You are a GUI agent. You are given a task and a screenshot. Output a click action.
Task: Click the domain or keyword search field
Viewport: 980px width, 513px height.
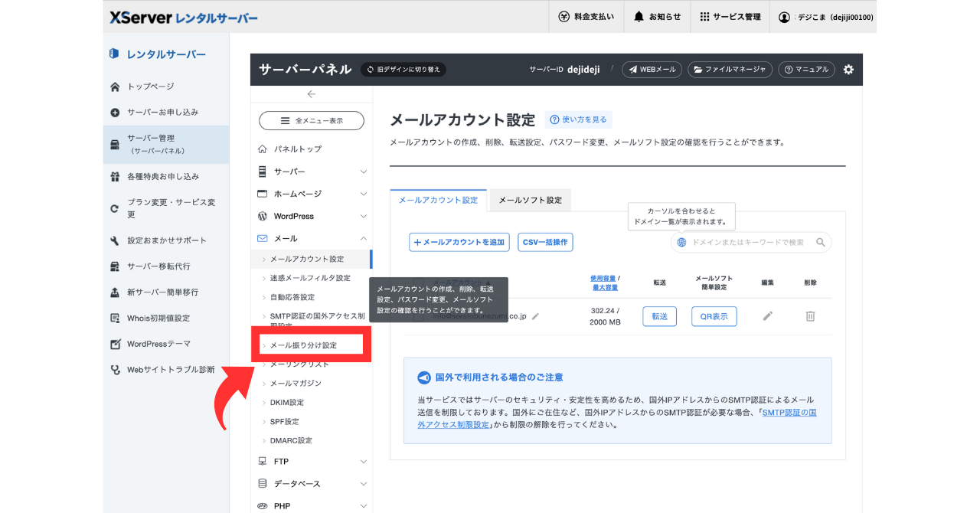click(x=750, y=243)
